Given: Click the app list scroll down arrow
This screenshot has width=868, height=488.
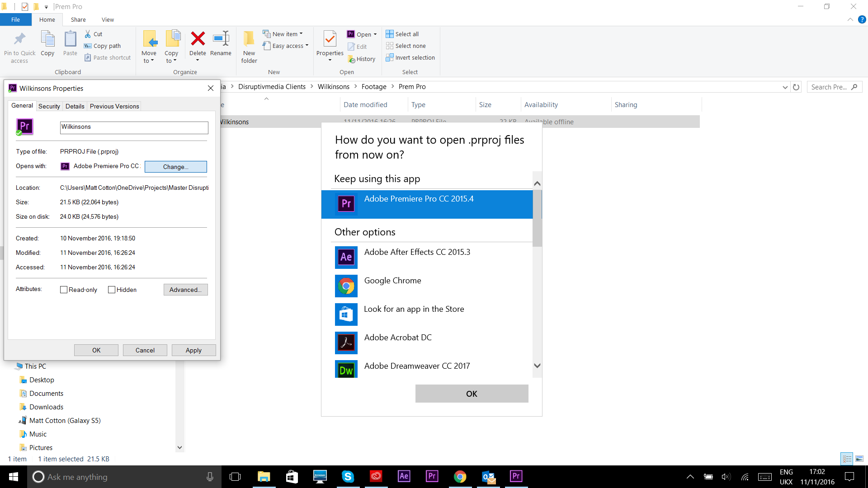Looking at the screenshot, I should pos(537,366).
